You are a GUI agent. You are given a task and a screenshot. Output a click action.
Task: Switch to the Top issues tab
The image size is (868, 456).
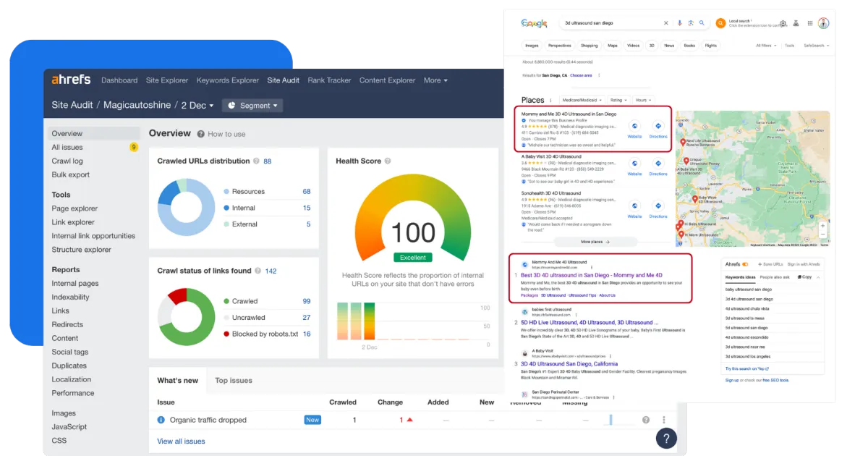(234, 381)
